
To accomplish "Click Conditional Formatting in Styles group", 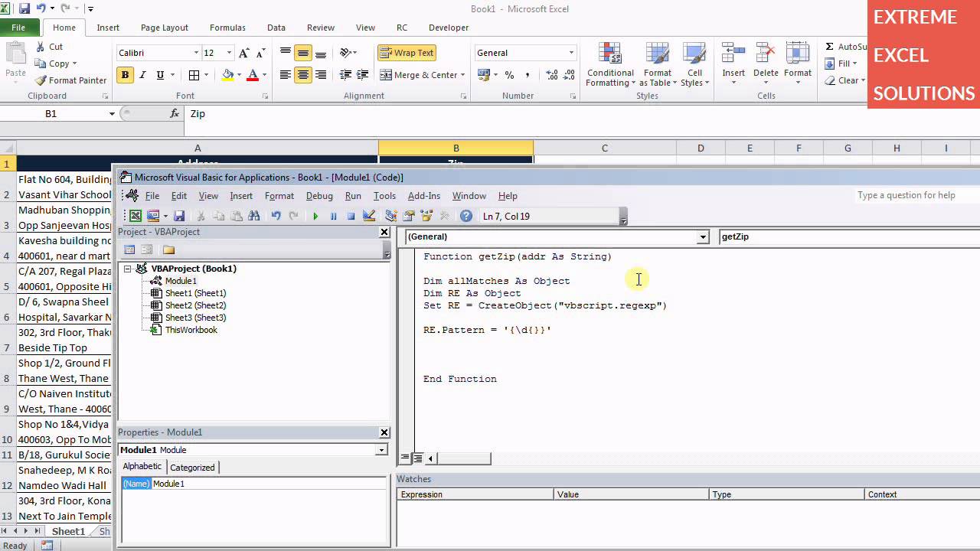I will [x=610, y=66].
